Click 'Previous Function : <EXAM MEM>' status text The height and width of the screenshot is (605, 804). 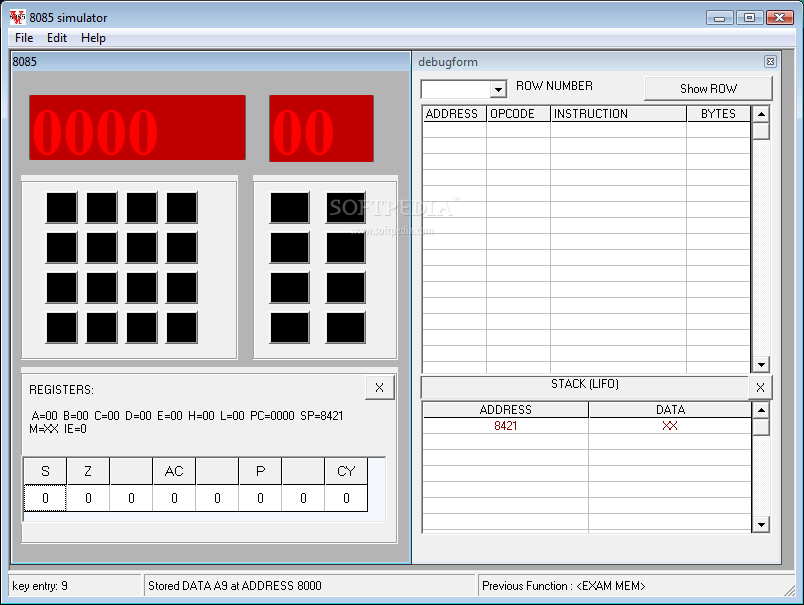tap(564, 586)
